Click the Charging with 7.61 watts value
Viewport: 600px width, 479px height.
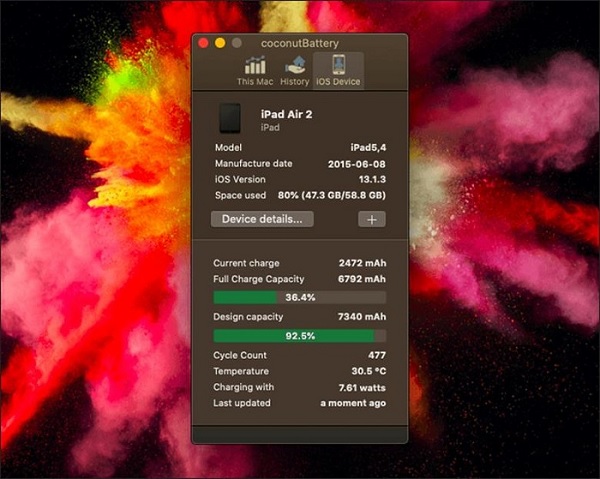pos(361,387)
